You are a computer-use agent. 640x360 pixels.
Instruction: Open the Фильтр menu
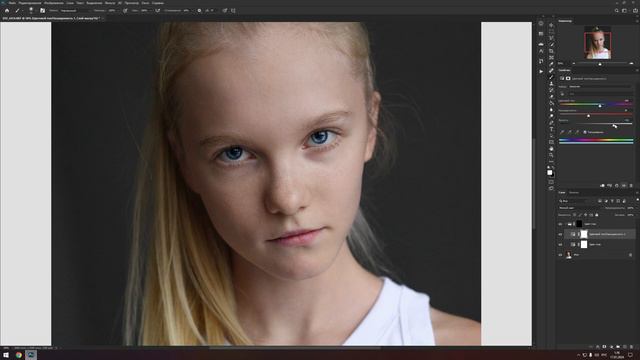click(x=110, y=3)
